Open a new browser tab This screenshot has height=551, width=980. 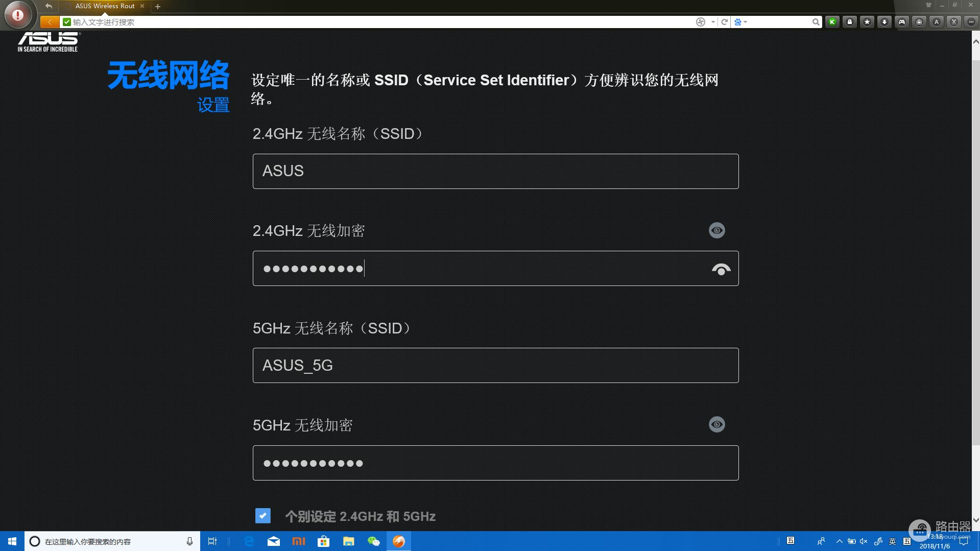[158, 7]
